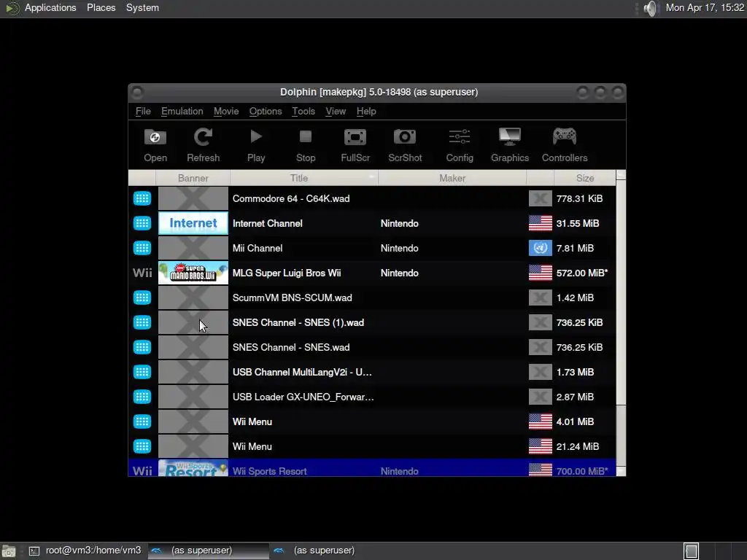747x560 pixels.
Task: Click the WiiWare icon for Internet Channel
Action: tap(142, 223)
